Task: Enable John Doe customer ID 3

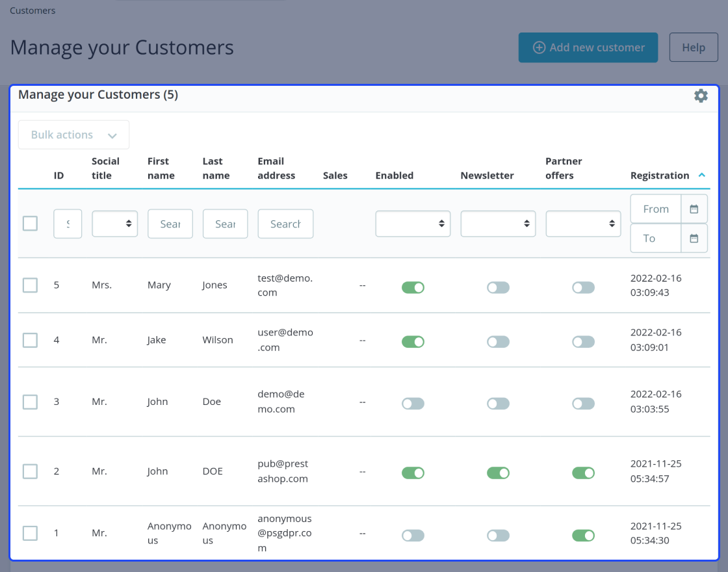Action: tap(413, 404)
